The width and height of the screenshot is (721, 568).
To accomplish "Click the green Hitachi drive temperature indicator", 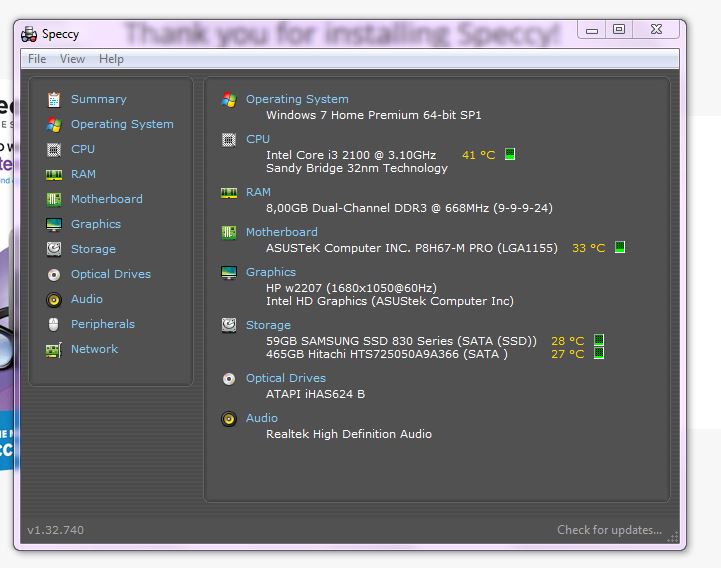I will pos(599,353).
